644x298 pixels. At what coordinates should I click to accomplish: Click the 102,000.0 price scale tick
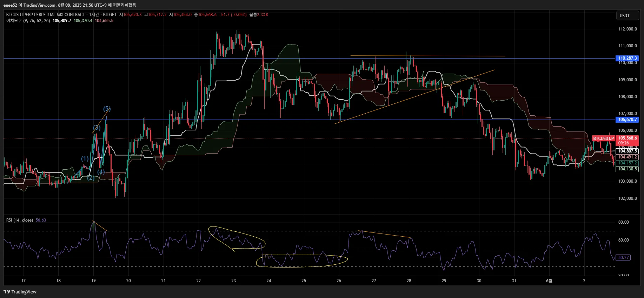pyautogui.click(x=628, y=198)
